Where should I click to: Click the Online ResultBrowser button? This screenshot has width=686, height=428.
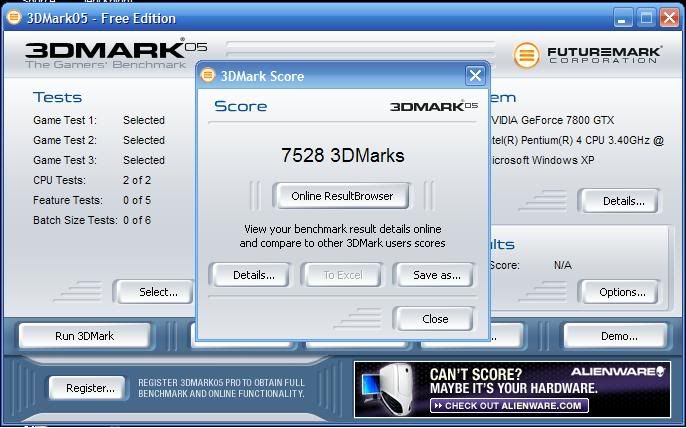342,196
